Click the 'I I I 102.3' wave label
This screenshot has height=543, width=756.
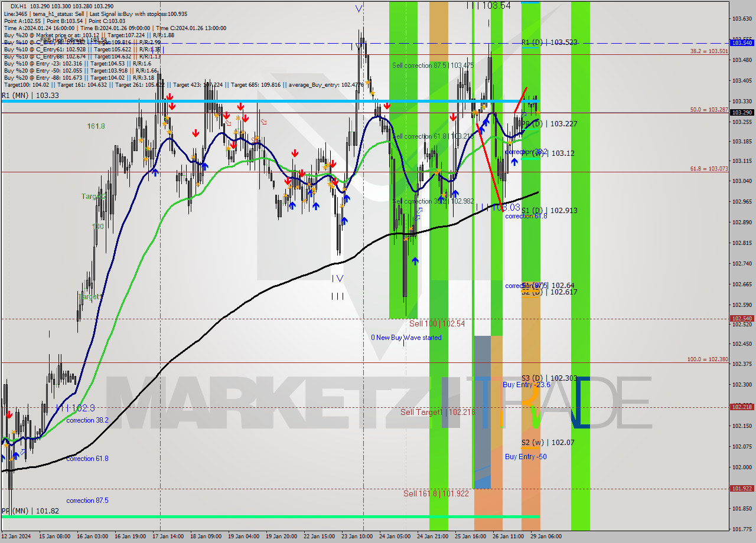pyautogui.click(x=75, y=407)
